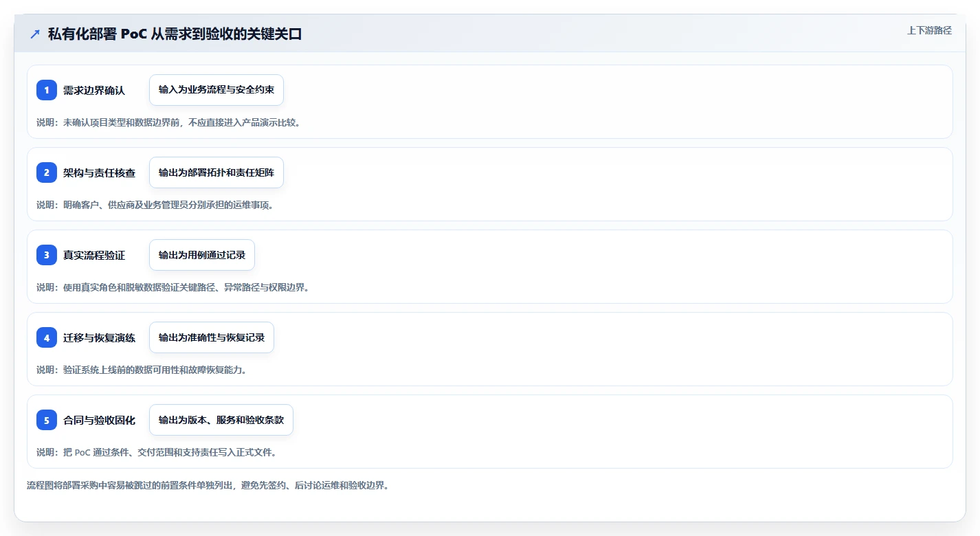The height and width of the screenshot is (536, 980).
Task: Click the step 2 number badge
Action: [x=47, y=172]
